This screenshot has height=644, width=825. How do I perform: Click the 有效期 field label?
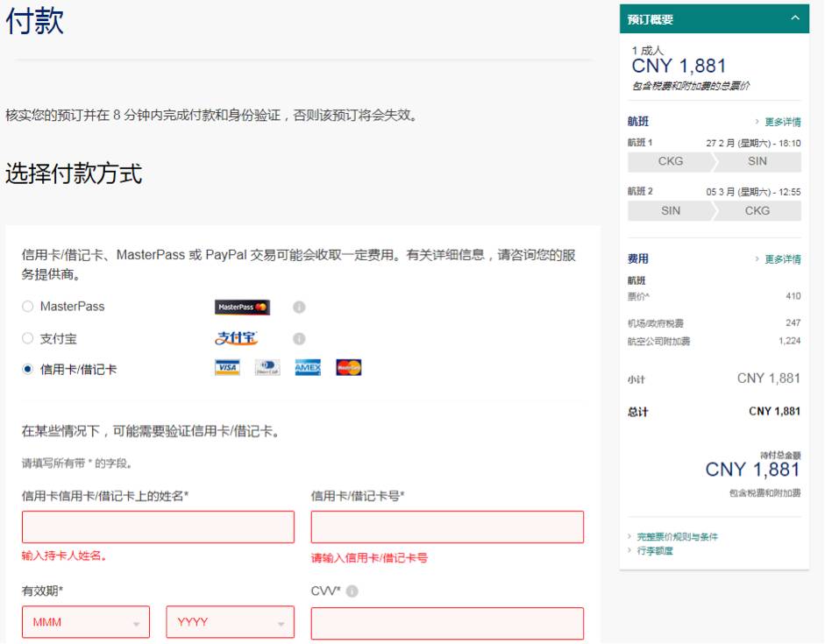(x=42, y=591)
